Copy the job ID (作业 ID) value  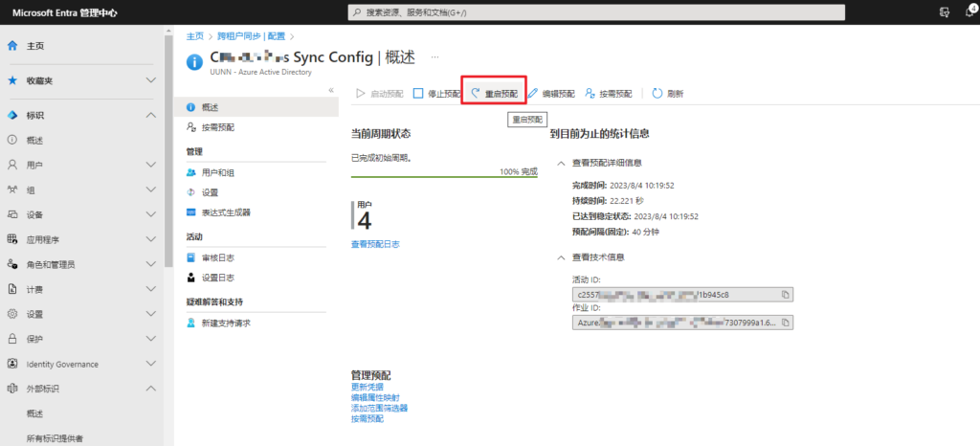point(785,323)
